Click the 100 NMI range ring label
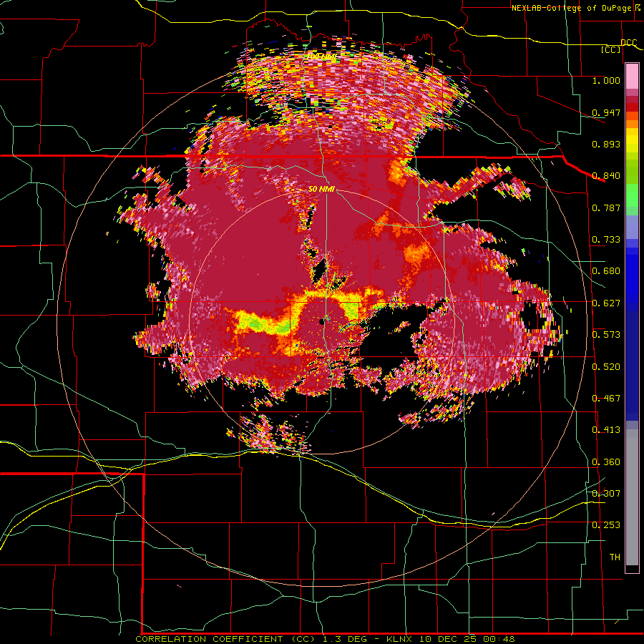644x644 pixels. [x=321, y=56]
